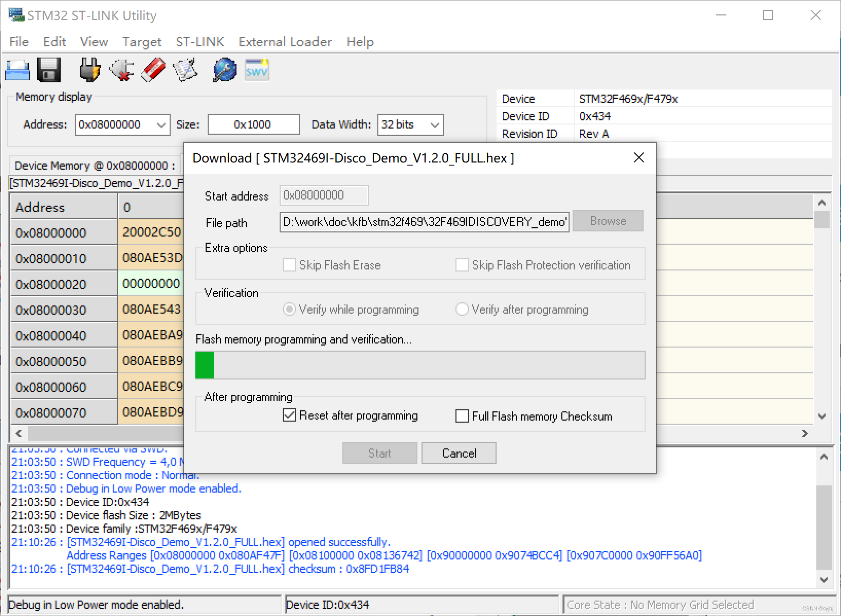The height and width of the screenshot is (616, 841).
Task: Open the Help menu
Action: click(x=360, y=42)
